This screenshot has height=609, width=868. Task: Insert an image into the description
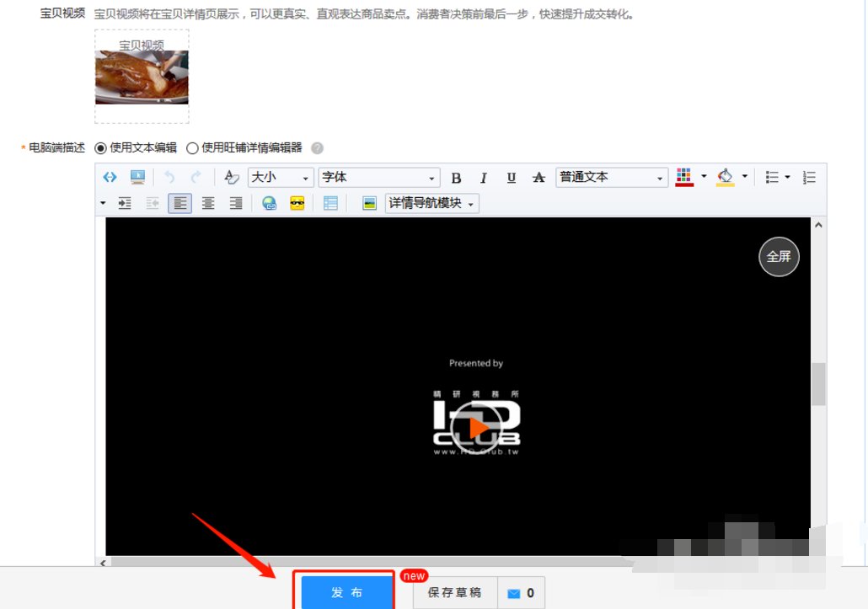point(369,203)
